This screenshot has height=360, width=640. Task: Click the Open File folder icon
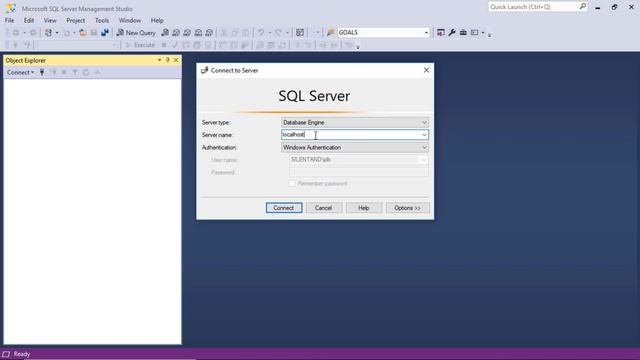[x=83, y=33]
